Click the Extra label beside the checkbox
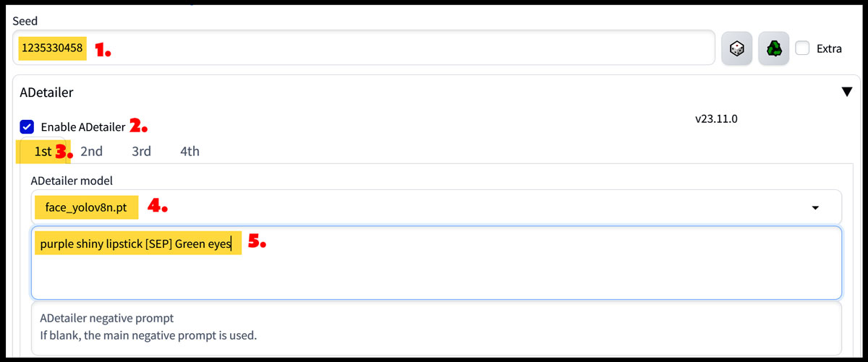This screenshot has width=868, height=362. pyautogui.click(x=829, y=48)
